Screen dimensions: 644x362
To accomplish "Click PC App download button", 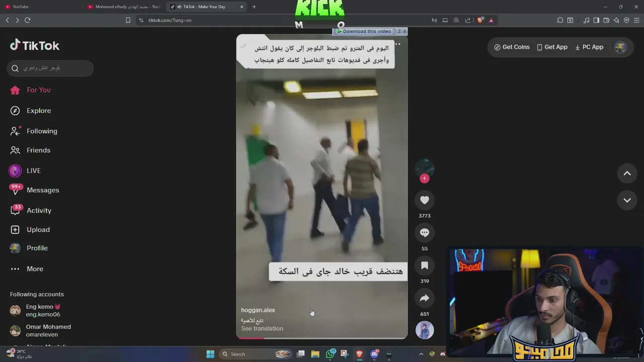I will [589, 47].
